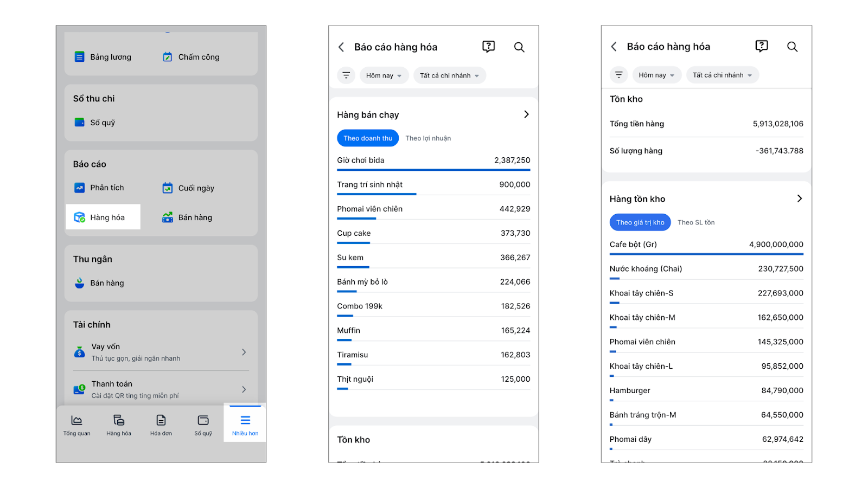Open Sổ quỹ wallet icon in Sổ thu chi
868x488 pixels.
point(80,123)
